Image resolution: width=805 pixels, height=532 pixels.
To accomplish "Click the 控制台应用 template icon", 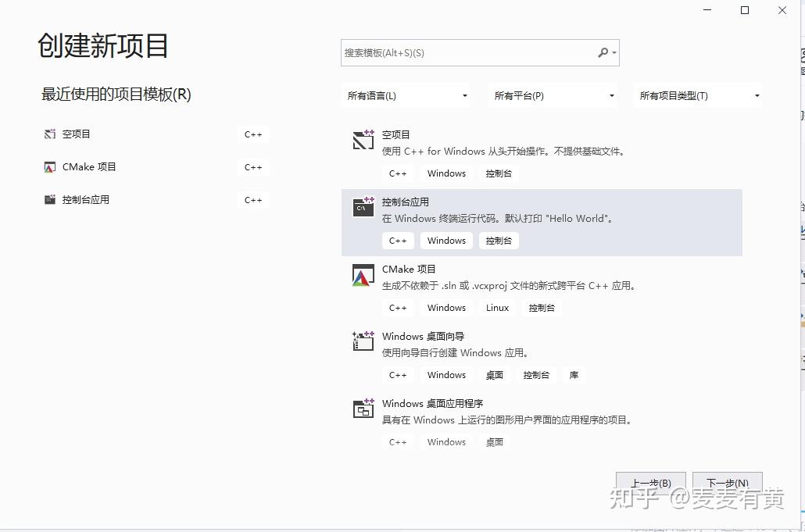I will point(363,206).
